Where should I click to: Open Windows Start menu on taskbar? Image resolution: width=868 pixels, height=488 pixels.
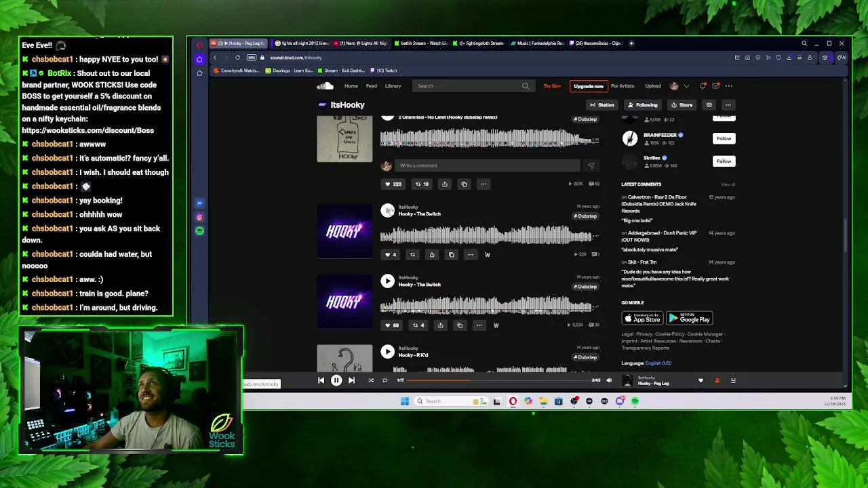405,401
